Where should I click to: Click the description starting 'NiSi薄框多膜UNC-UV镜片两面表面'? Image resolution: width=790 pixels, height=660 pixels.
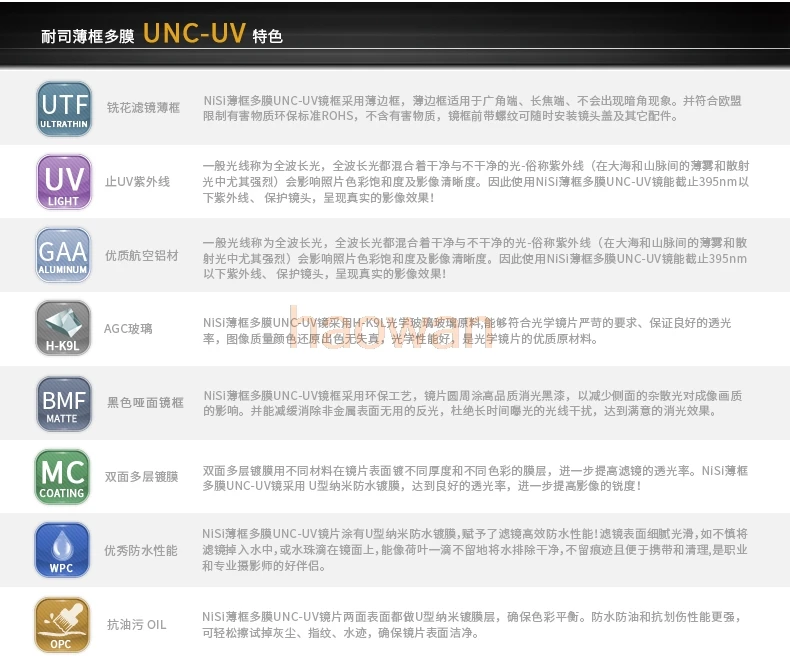pyautogui.click(x=472, y=625)
